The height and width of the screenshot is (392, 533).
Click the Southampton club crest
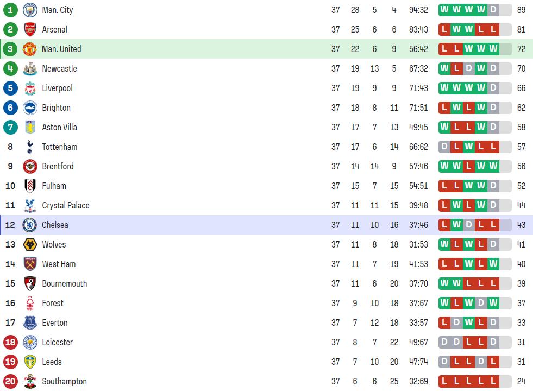click(30, 381)
